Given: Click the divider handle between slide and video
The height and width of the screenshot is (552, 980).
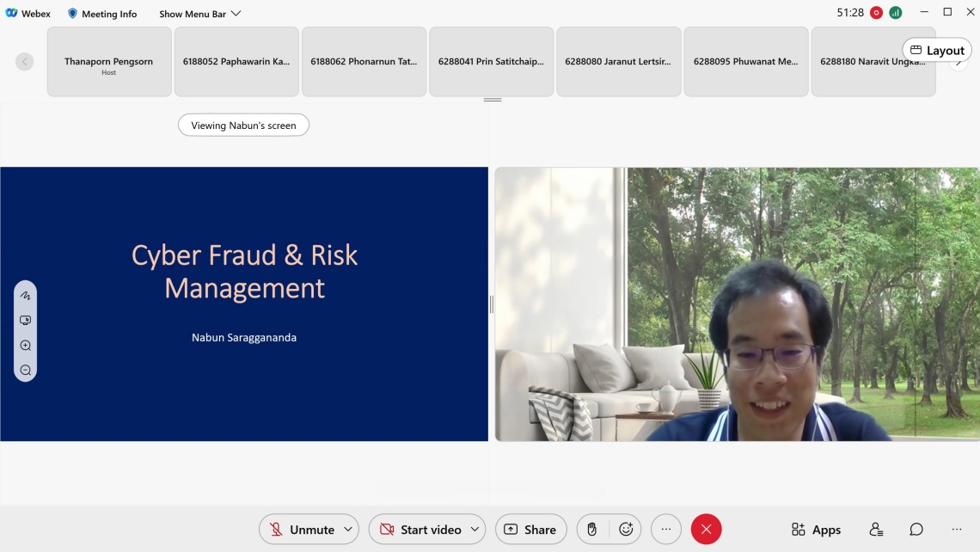Looking at the screenshot, I should [x=492, y=304].
